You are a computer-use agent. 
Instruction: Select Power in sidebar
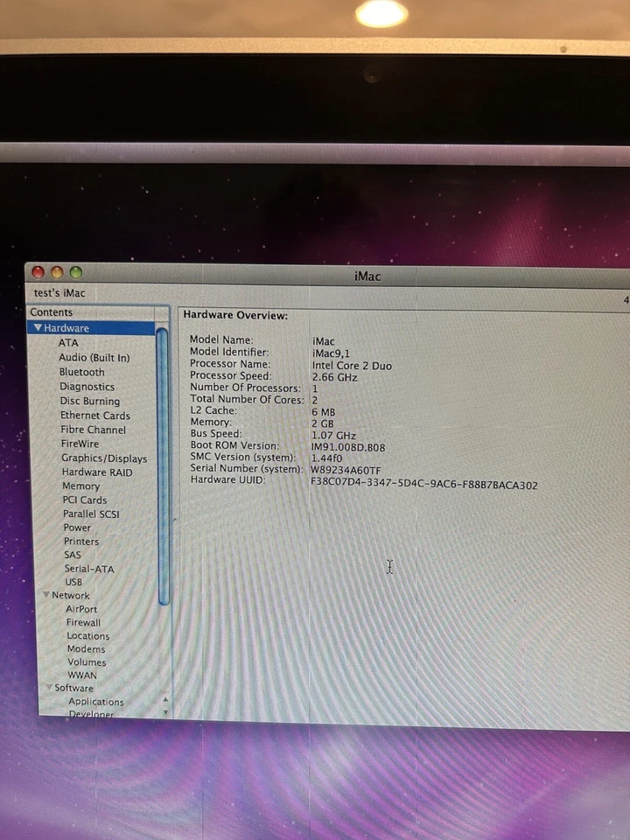(x=77, y=528)
